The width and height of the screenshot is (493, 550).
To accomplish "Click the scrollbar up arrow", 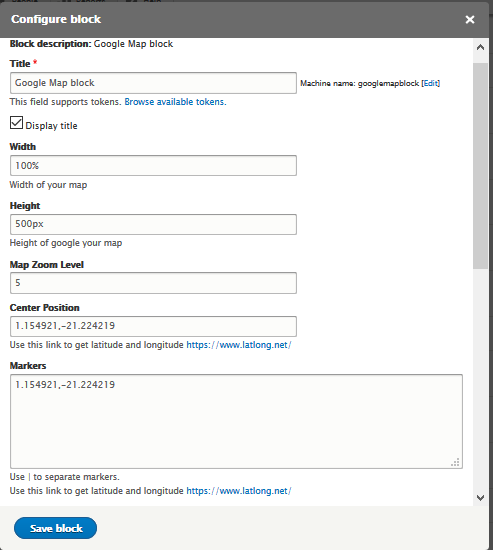I will tap(480, 47).
